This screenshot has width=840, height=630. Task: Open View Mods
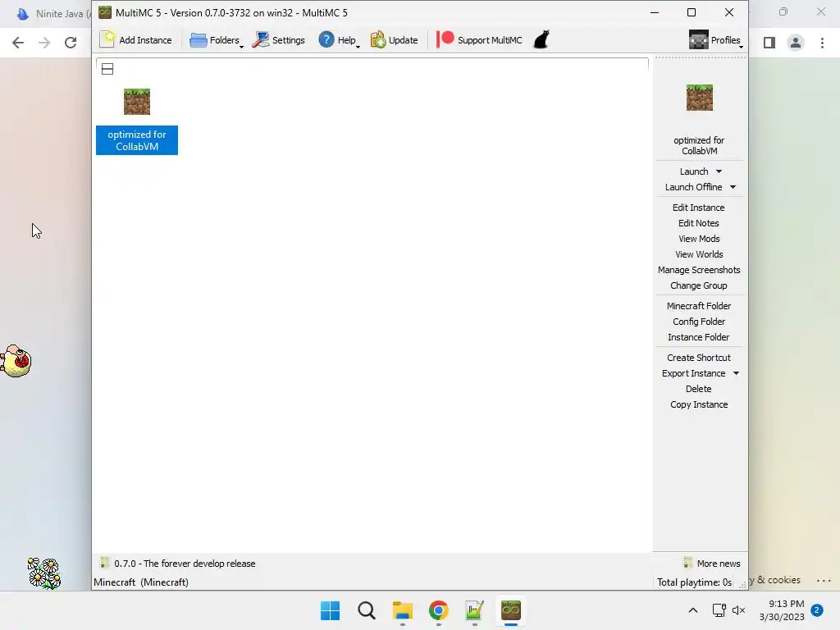(x=699, y=239)
